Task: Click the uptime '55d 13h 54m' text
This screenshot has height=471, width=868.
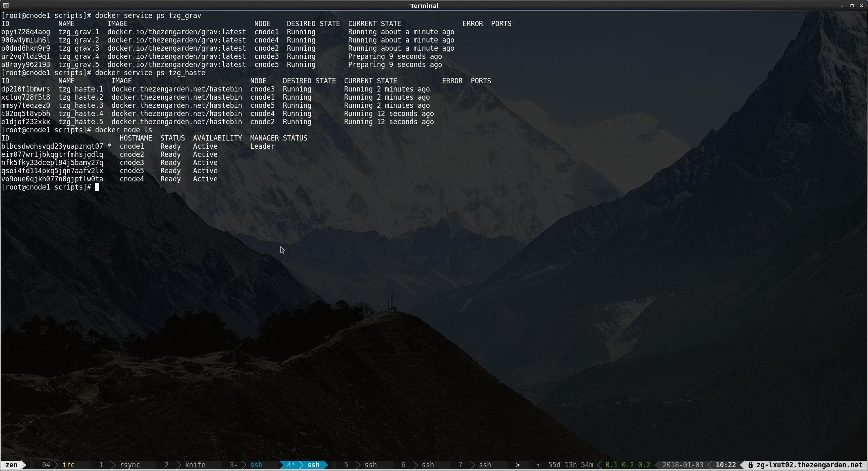Action: pos(571,465)
